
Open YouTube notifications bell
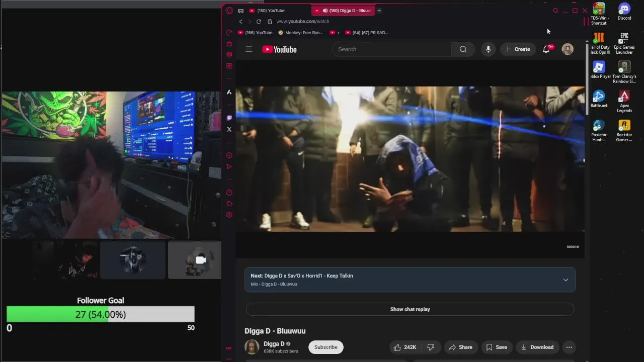click(546, 49)
